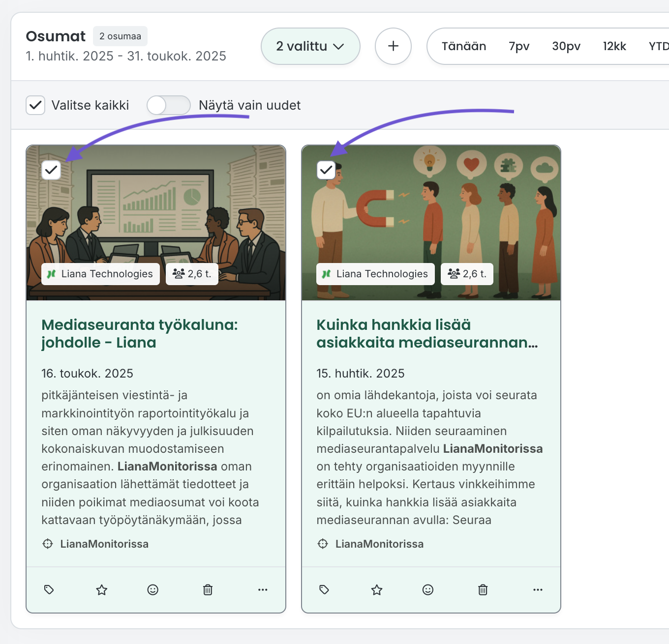669x644 pixels.
Task: Set sentiment smiley on Mediaseuranta työkaluna card
Action: [x=153, y=589]
